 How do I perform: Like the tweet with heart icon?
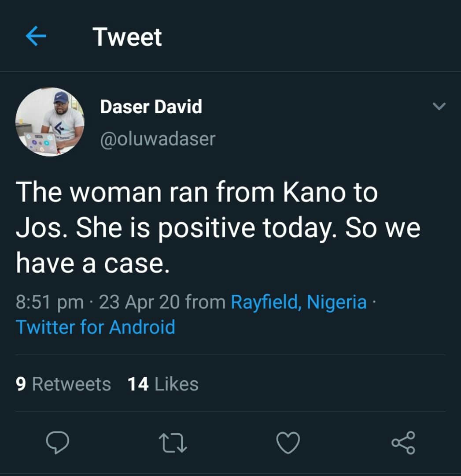coord(288,442)
